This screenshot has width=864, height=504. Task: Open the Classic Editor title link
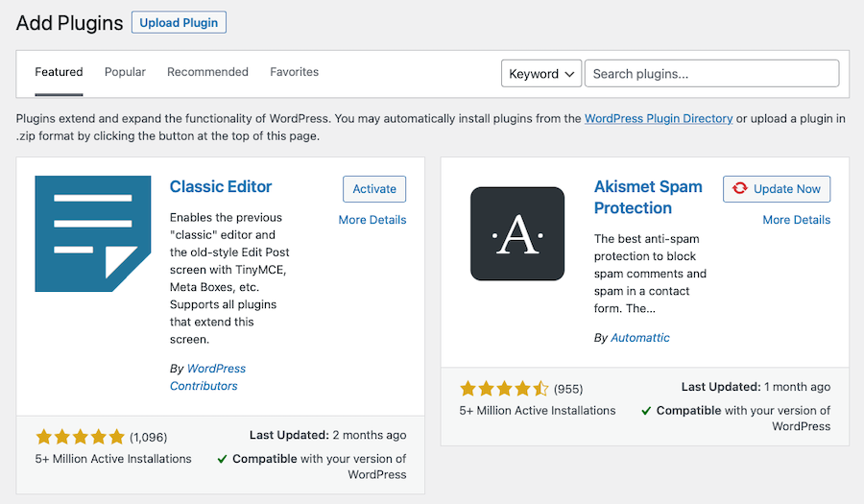click(x=221, y=187)
